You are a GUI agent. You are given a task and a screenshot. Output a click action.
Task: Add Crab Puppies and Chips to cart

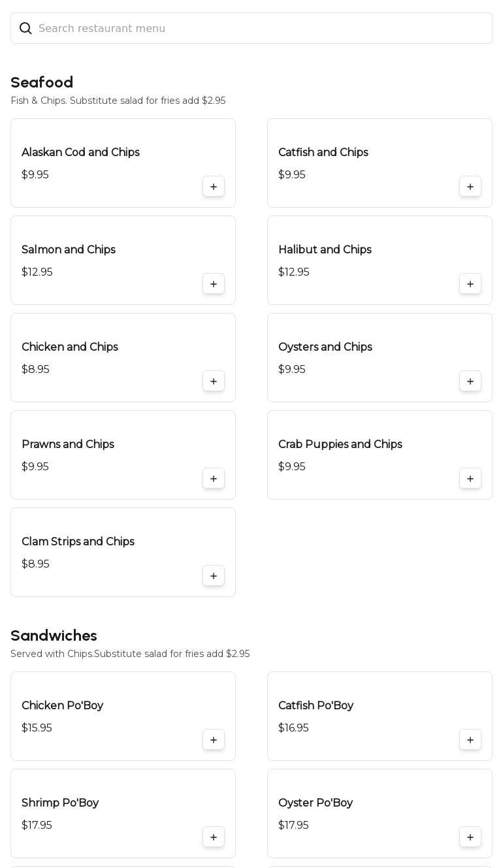coord(470,479)
